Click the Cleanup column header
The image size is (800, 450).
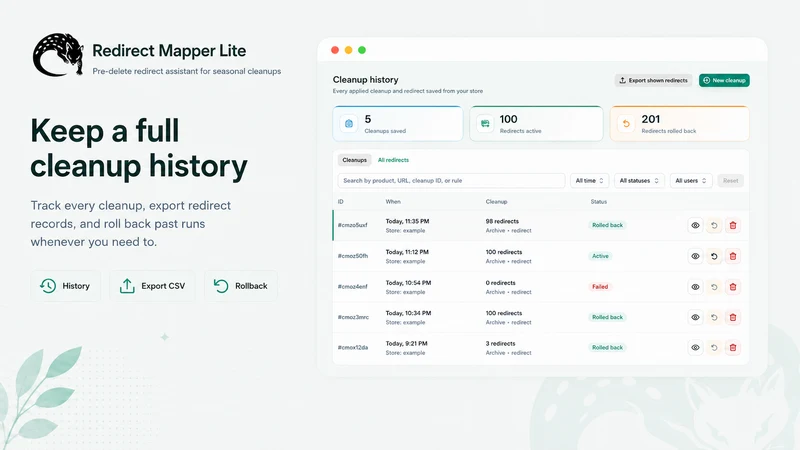[x=496, y=202]
